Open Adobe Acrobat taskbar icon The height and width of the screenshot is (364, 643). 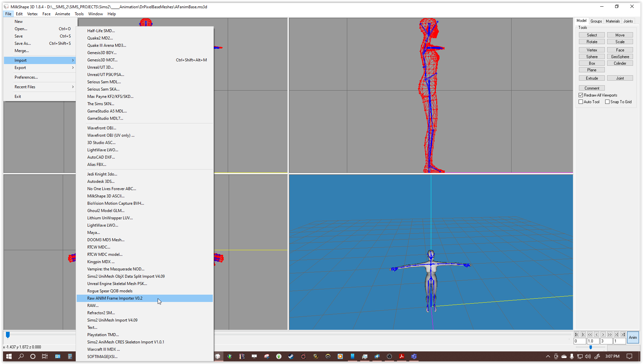[x=402, y=356]
